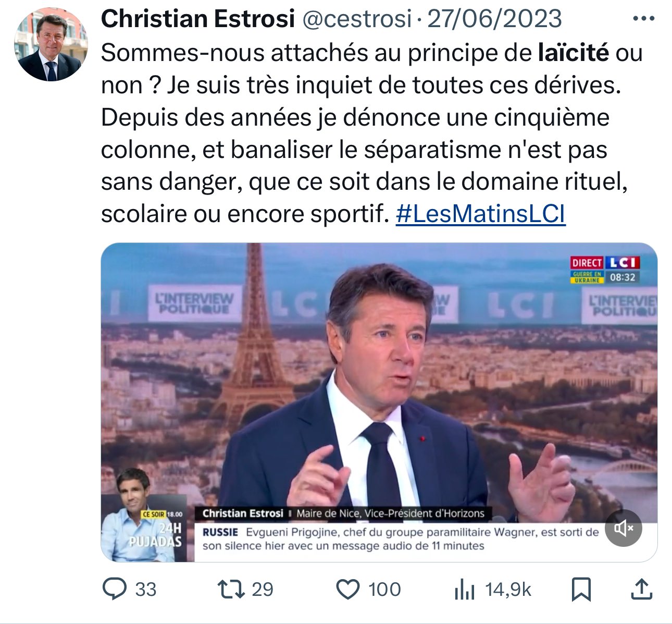672x624 pixels.
Task: Open the three-dot more options menu
Action: [643, 19]
